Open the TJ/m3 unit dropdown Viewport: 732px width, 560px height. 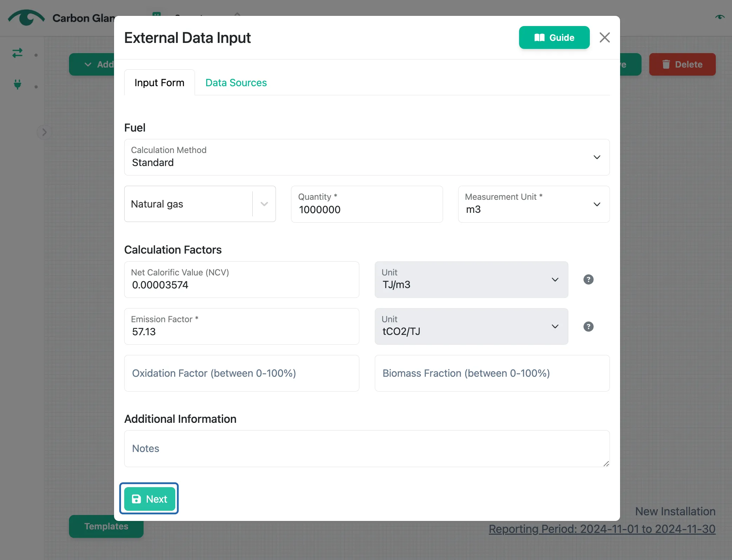pos(471,280)
